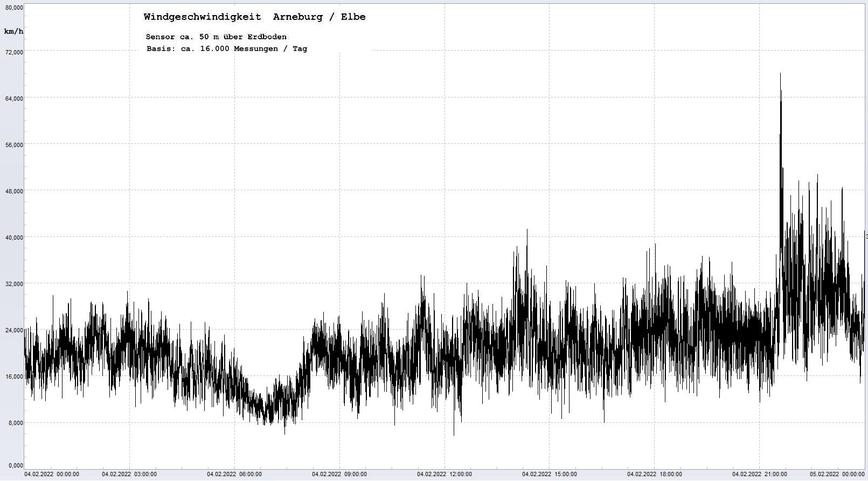Click the 'Basis: ca. 16.000 Messungen / Tag' line
The image size is (868, 481).
click(227, 48)
